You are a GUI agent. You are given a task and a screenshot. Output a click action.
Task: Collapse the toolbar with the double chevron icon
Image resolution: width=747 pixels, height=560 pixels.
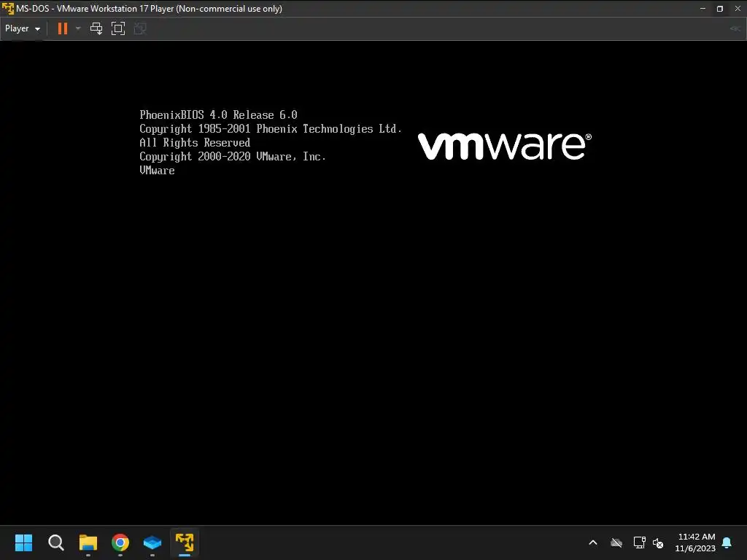pos(735,28)
